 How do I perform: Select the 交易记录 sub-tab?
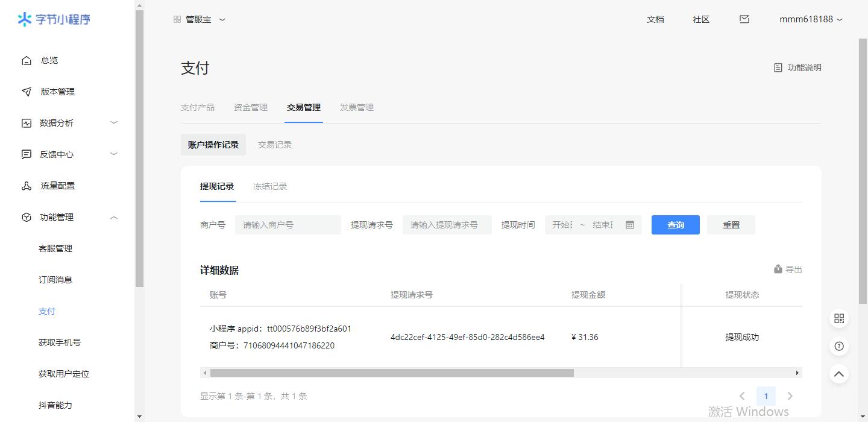coord(275,145)
